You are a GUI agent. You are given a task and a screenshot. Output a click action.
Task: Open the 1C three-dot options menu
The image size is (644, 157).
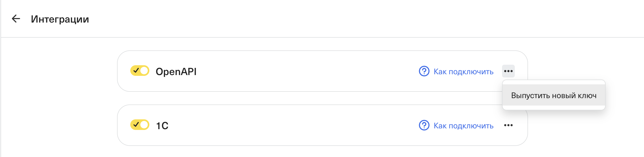[508, 125]
